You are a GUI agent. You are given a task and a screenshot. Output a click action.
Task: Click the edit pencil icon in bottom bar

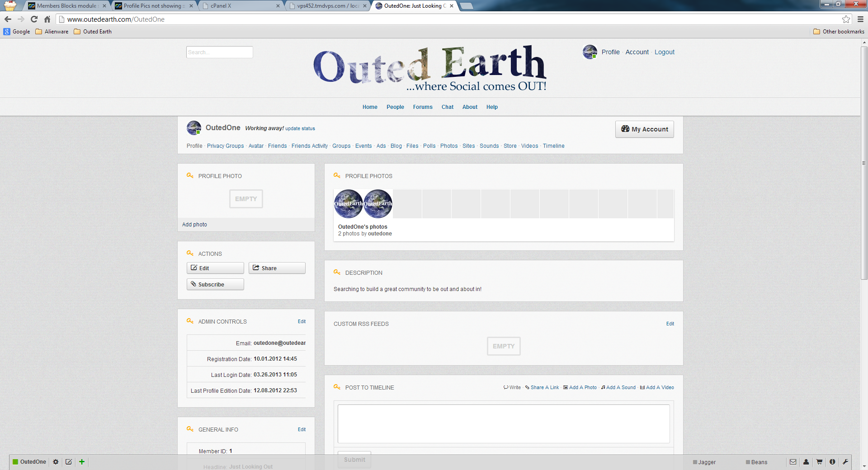69,462
